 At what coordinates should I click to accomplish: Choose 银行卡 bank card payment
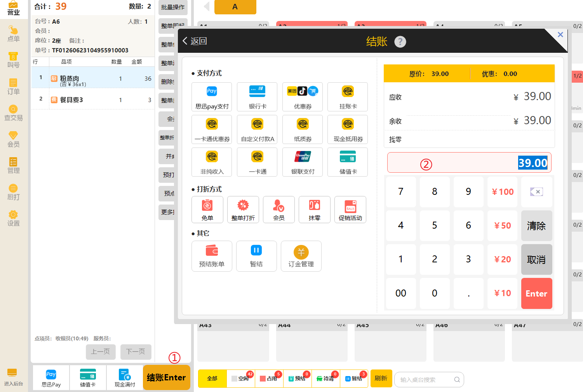(257, 97)
